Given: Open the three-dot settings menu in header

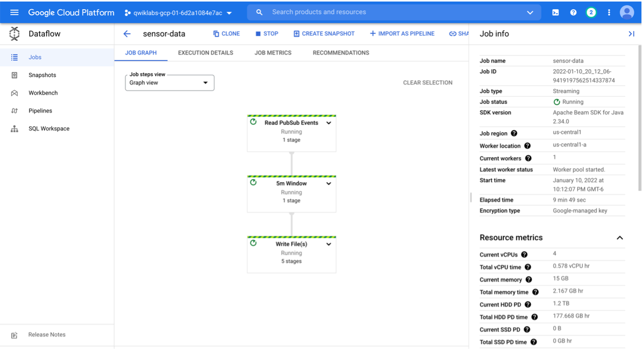Looking at the screenshot, I should point(609,12).
